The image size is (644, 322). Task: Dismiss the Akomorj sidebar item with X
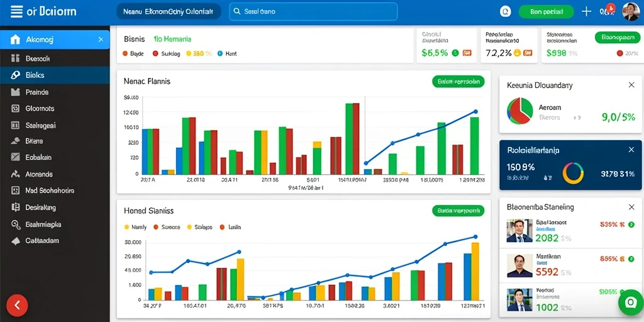coord(101,40)
